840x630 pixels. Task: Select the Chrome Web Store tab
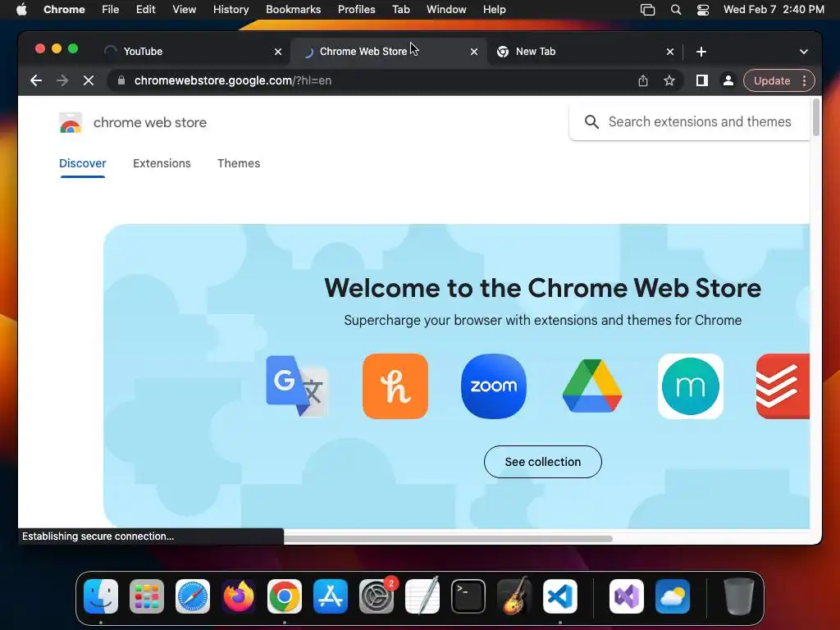[388, 52]
